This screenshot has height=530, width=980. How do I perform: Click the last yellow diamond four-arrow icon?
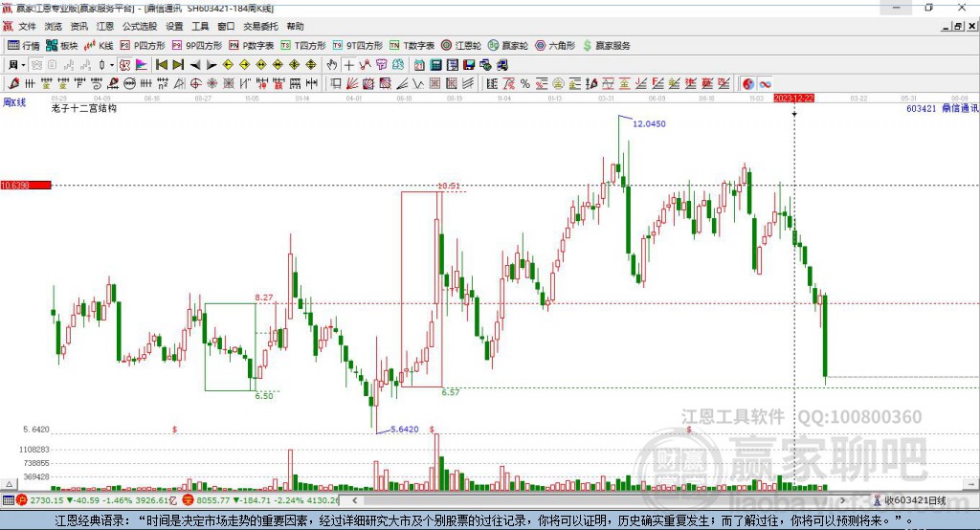[311, 65]
